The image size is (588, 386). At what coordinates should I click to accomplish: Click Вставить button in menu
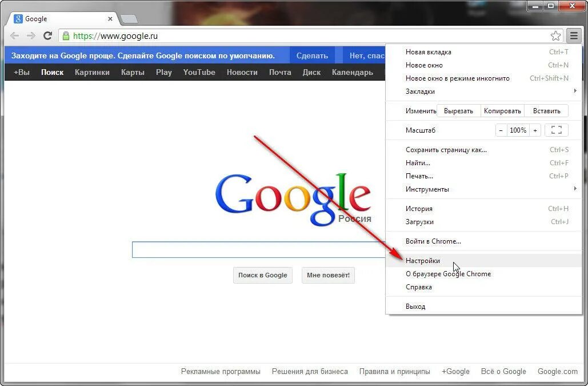[546, 111]
